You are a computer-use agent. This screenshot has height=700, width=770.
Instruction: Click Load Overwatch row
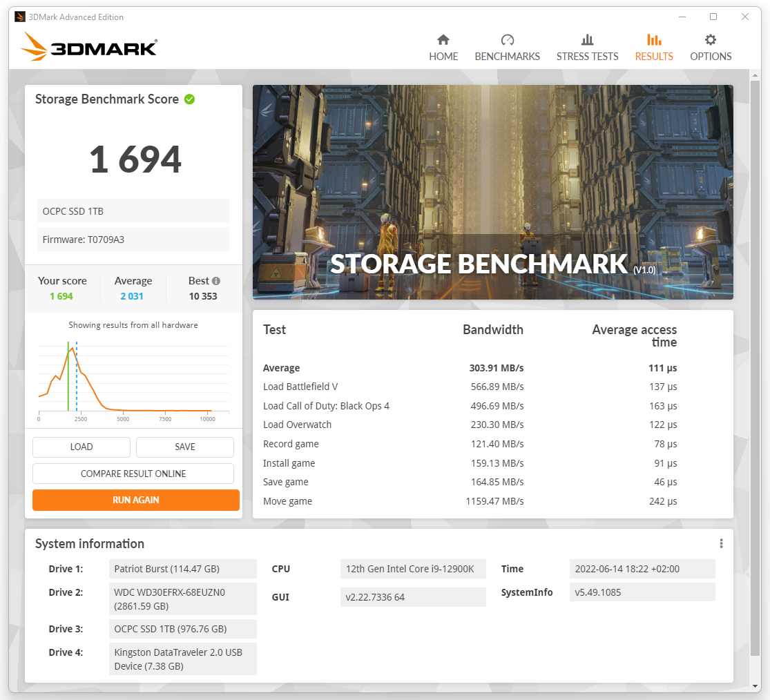coord(470,425)
